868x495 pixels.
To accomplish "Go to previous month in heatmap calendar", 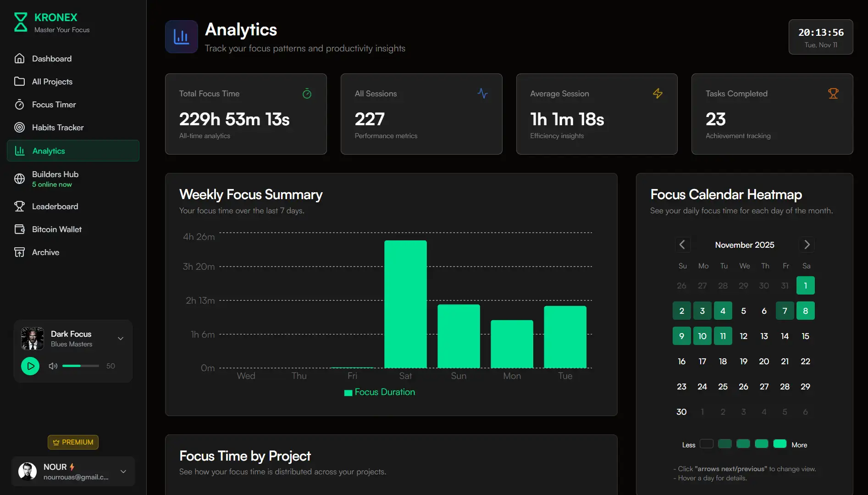I will (682, 245).
